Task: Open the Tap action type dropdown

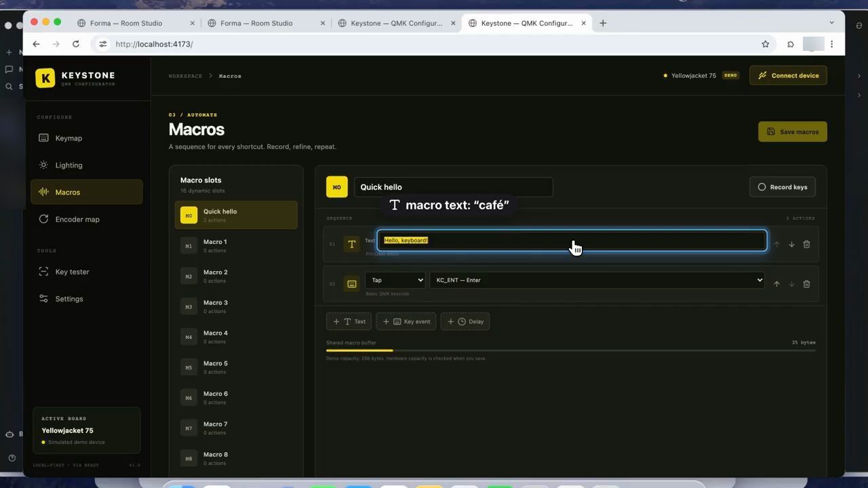Action: tap(395, 280)
